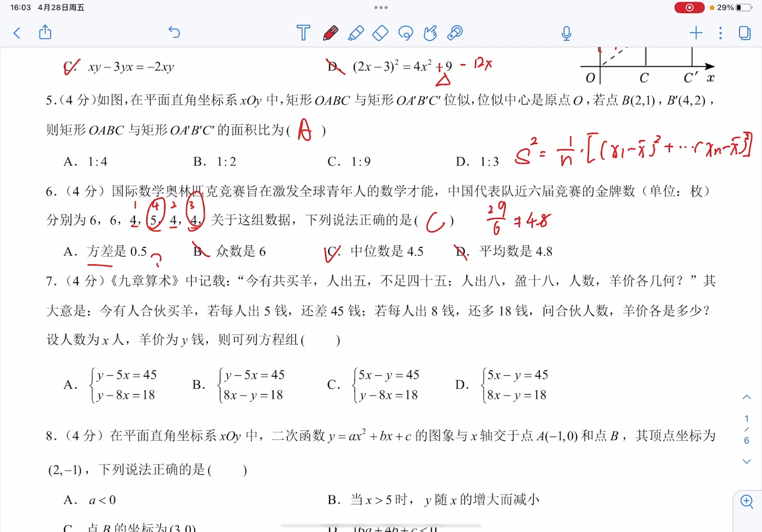Viewport: 762px width, 532px height.
Task: Open the share export icon
Action: pos(45,33)
